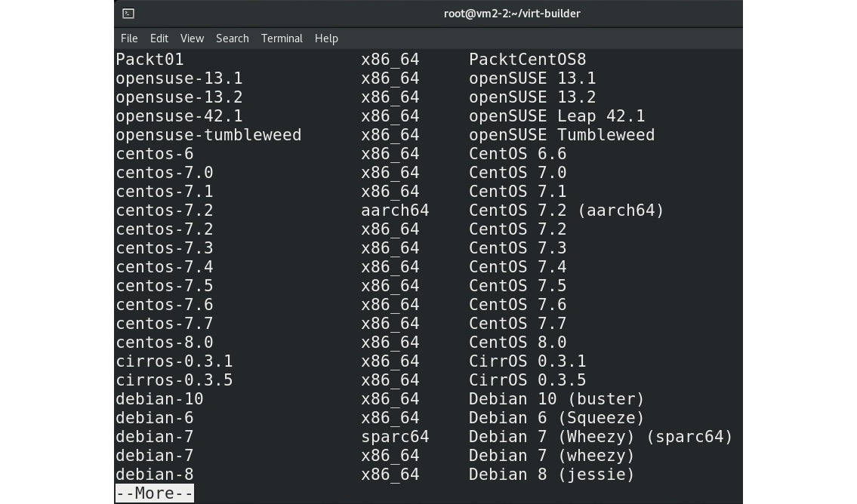Click the Debian 6 (Squeeze) description

pyautogui.click(x=557, y=418)
